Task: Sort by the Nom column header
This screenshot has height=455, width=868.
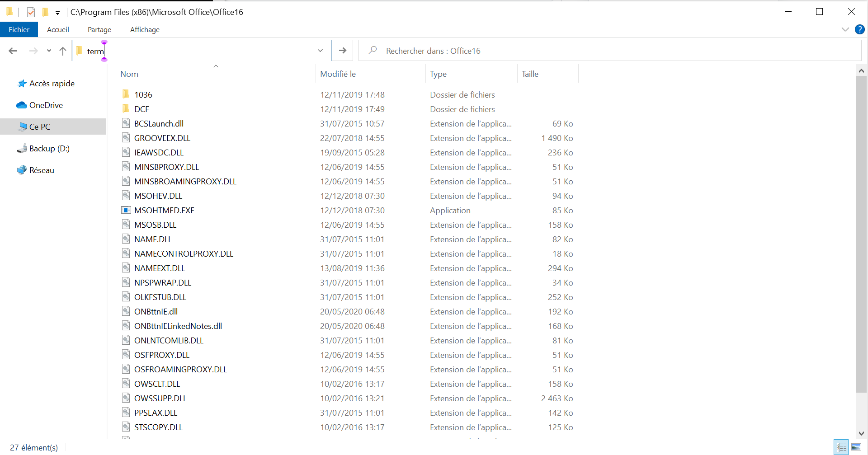Action: pos(129,74)
